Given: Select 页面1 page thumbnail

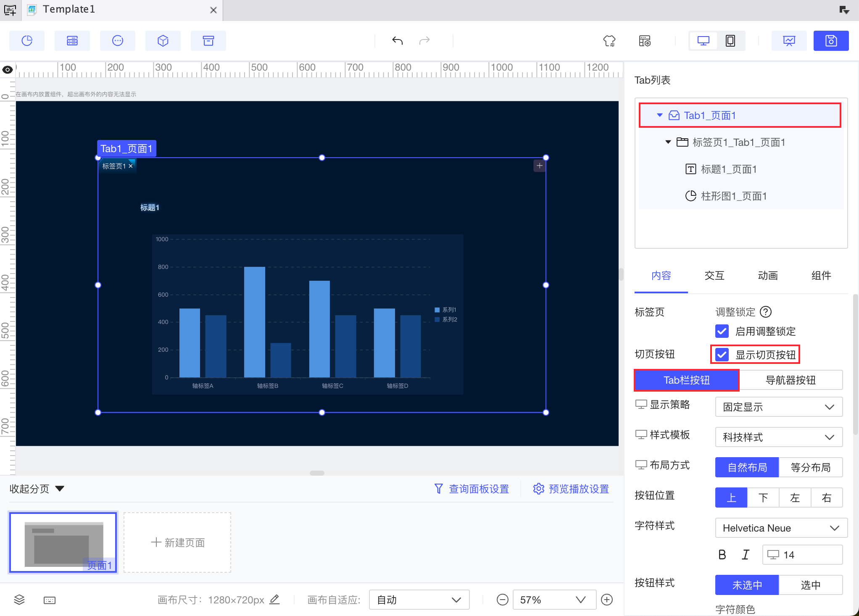Looking at the screenshot, I should click(63, 542).
